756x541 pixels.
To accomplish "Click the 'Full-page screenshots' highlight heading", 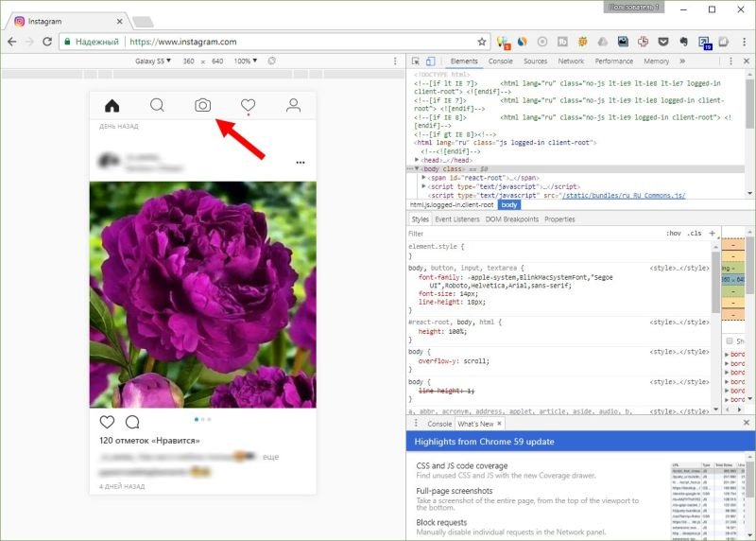I will pos(455,491).
